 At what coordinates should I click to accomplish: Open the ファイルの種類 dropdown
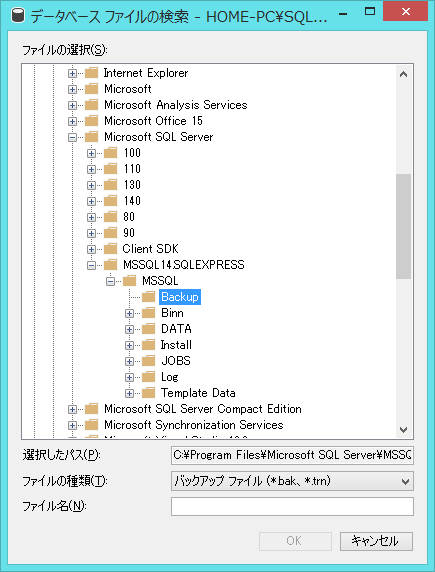tap(292, 481)
